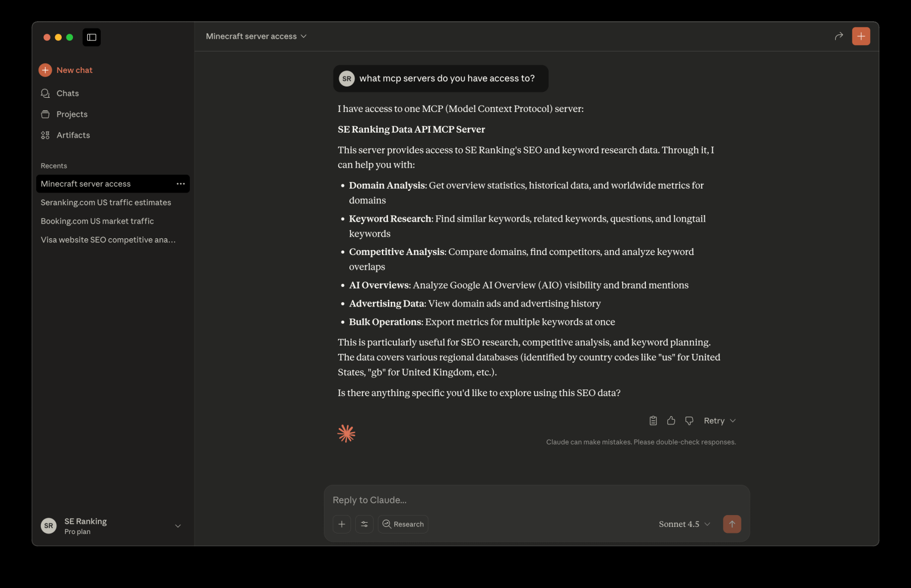Give the response a thumbs up

click(x=671, y=420)
